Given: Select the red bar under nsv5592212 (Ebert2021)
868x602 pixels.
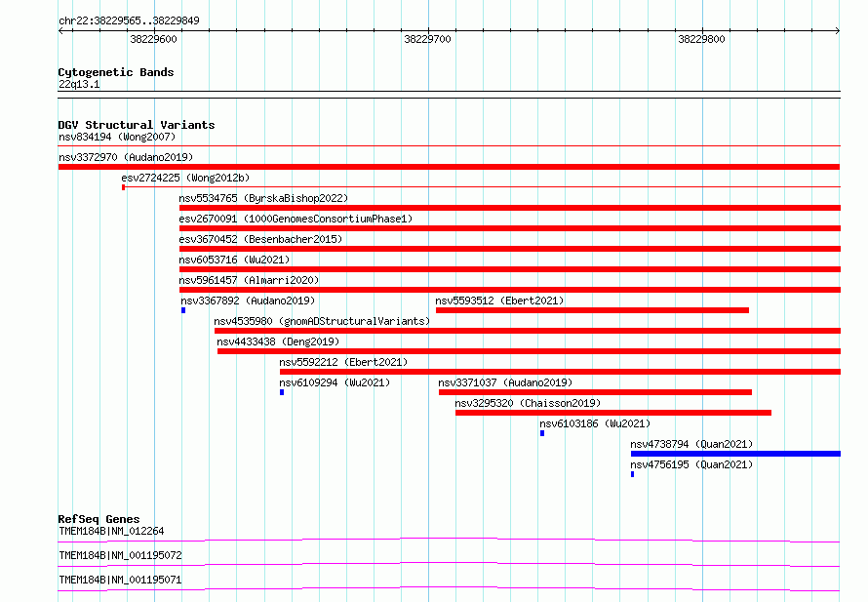Looking at the screenshot, I should [560, 372].
